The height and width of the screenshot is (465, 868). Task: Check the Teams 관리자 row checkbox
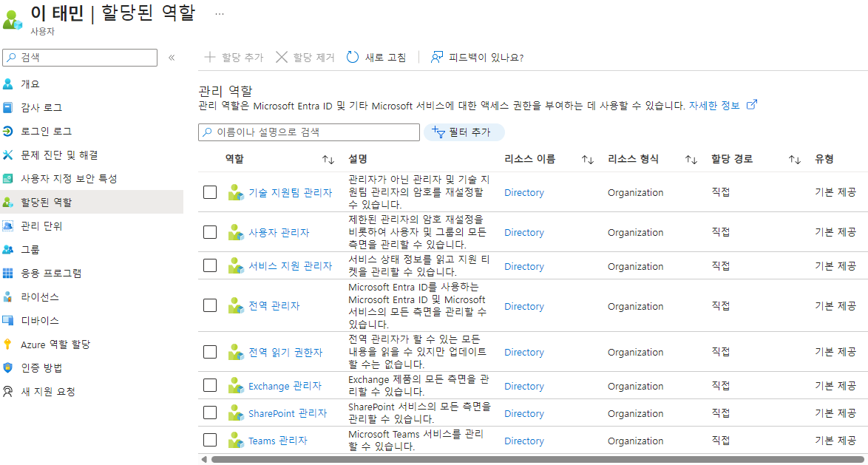pos(210,440)
